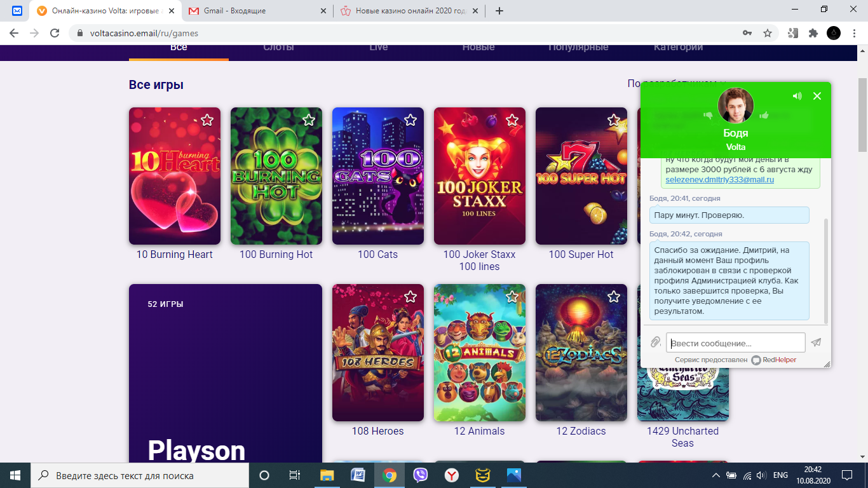The height and width of the screenshot is (488, 868).
Task: Switch to the Новые казино онлайн 2020 tab
Action: click(x=410, y=11)
